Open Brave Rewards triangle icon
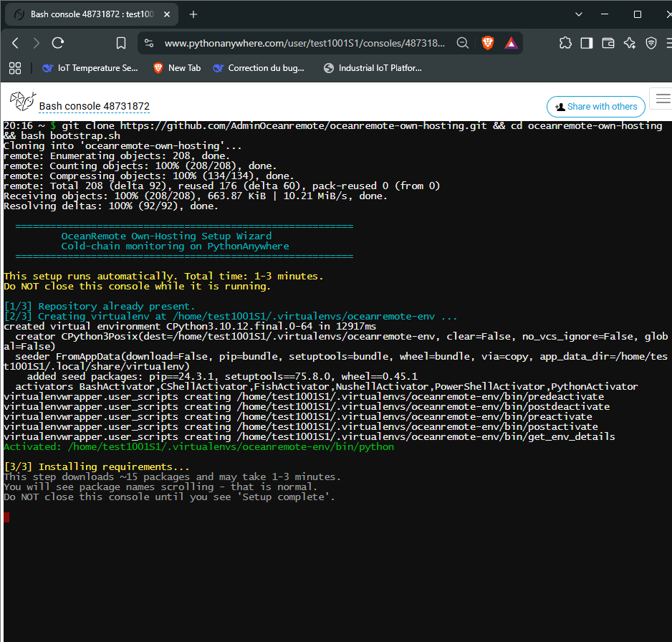The height and width of the screenshot is (642, 672). pyautogui.click(x=512, y=43)
